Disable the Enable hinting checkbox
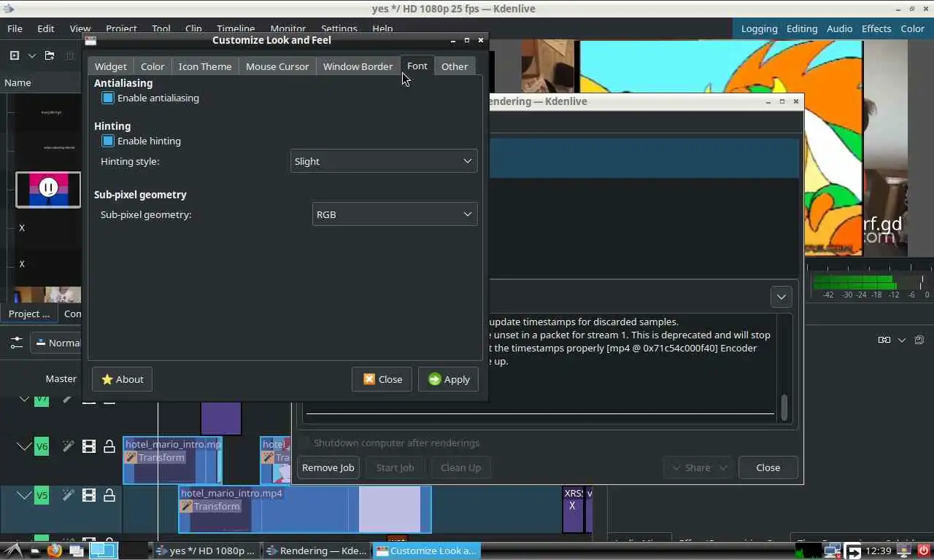This screenshot has height=560, width=934. click(108, 141)
